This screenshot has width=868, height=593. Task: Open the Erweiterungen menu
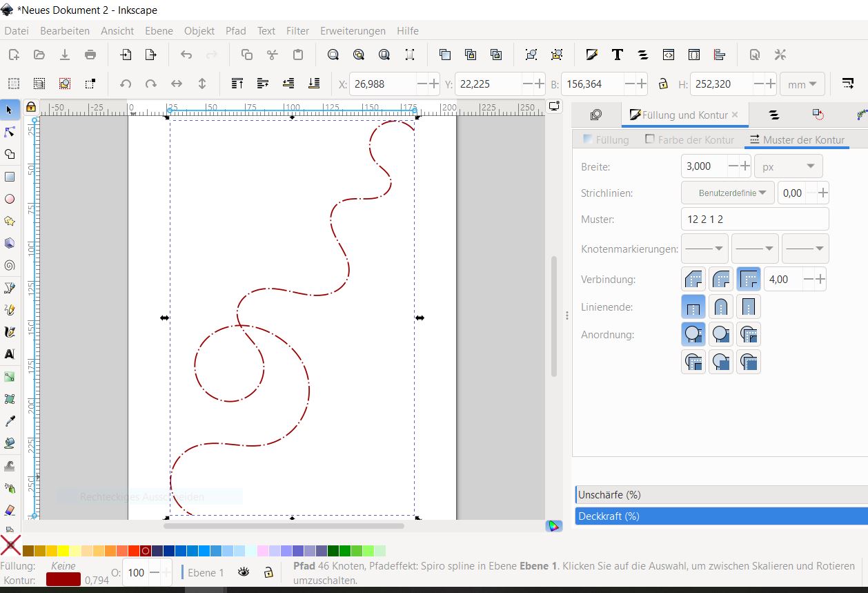coord(353,31)
